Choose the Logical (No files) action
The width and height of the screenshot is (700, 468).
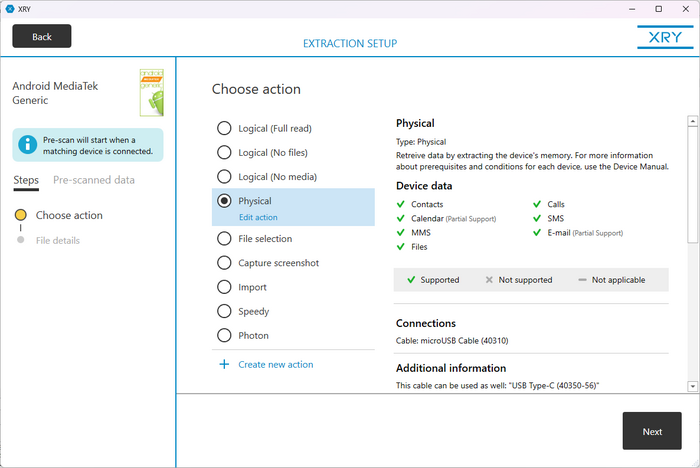pos(225,153)
